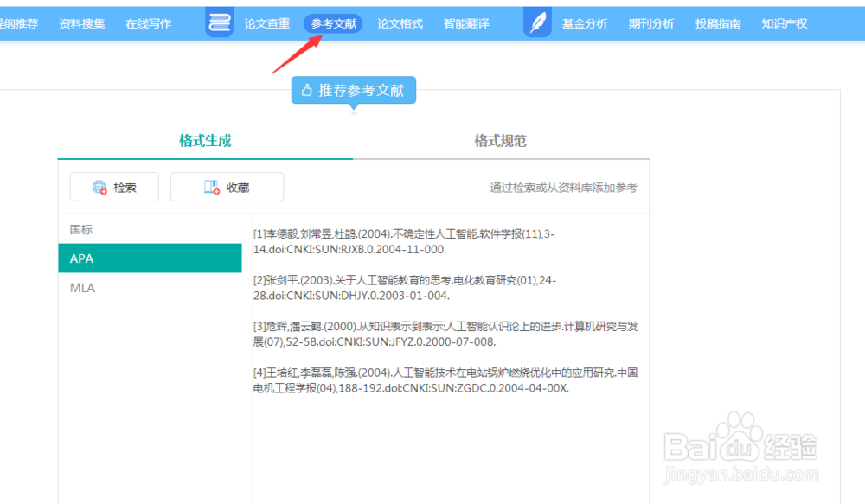
Task: Select the MLA citation format
Action: click(x=82, y=287)
